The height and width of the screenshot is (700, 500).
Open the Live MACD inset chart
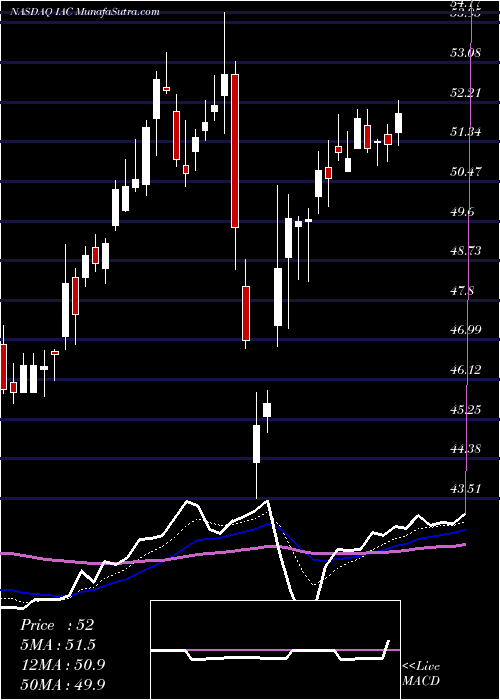pyautogui.click(x=275, y=650)
